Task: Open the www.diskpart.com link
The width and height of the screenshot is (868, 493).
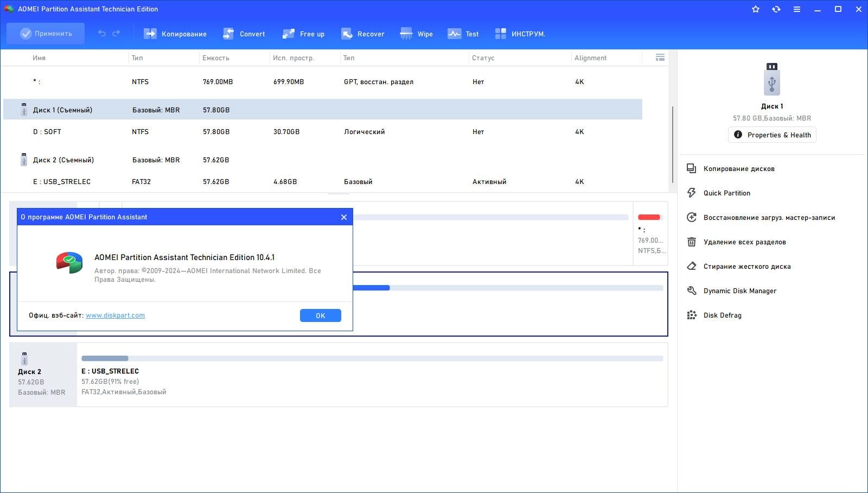Action: (x=115, y=315)
